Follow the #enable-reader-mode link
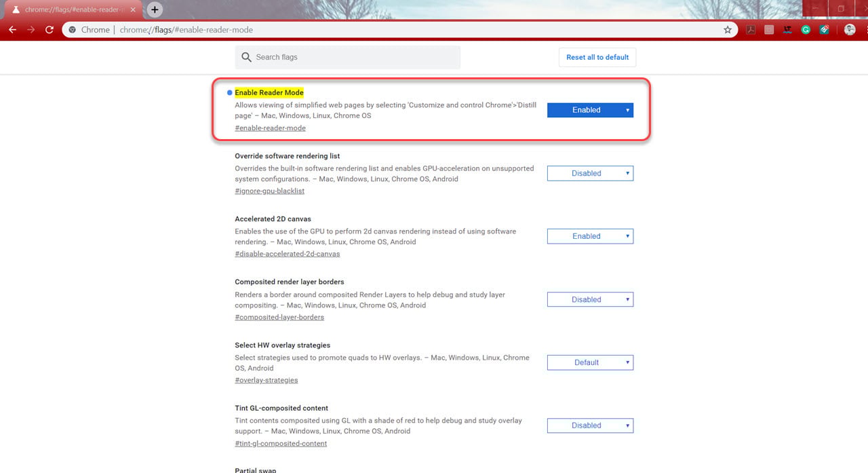 (x=270, y=128)
